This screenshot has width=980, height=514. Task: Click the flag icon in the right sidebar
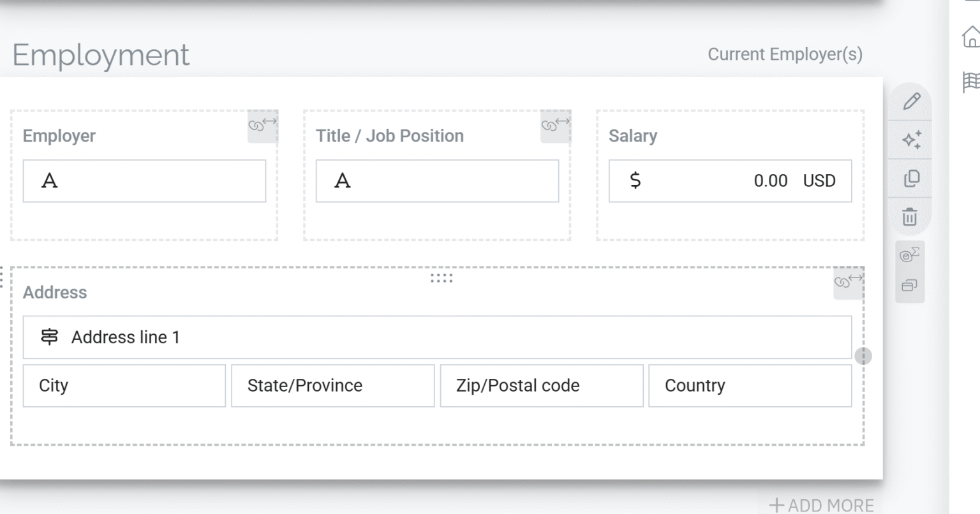[970, 82]
